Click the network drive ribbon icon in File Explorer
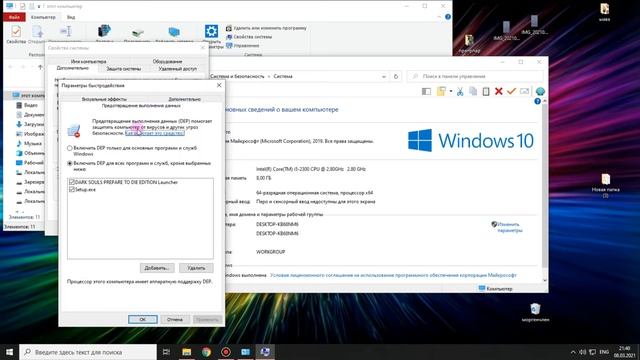Image resolution: width=640 pixels, height=360 pixels. (137, 33)
